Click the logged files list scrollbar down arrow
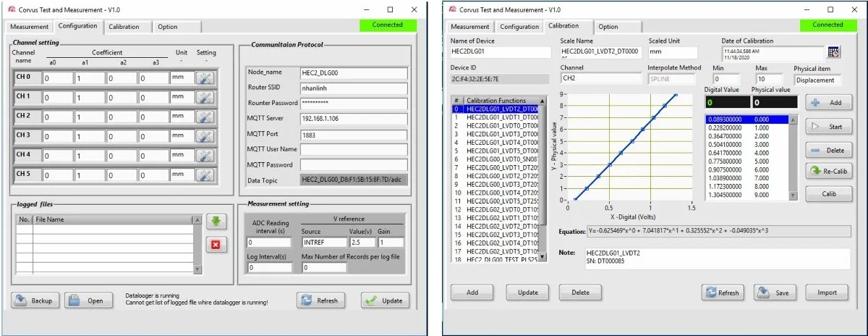This screenshot has width=868, height=336. (197, 269)
